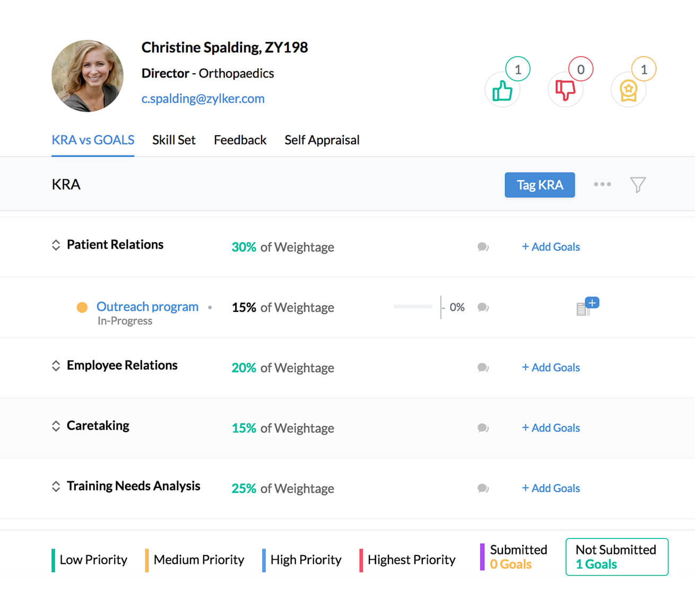
Task: Click the reorder arrows beside Patient Relations
Action: click(56, 245)
